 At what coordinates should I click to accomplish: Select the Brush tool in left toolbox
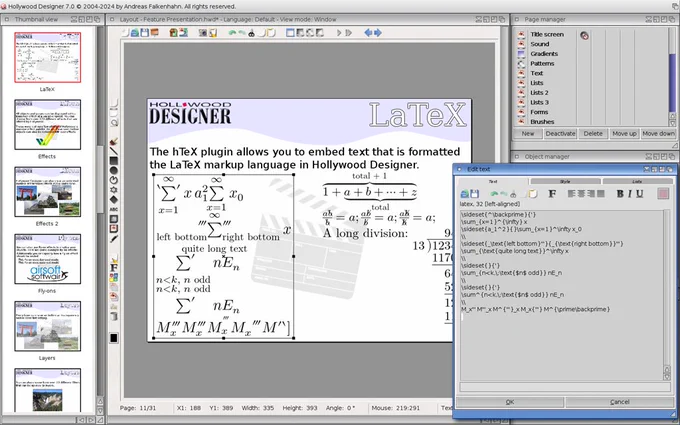point(114,142)
